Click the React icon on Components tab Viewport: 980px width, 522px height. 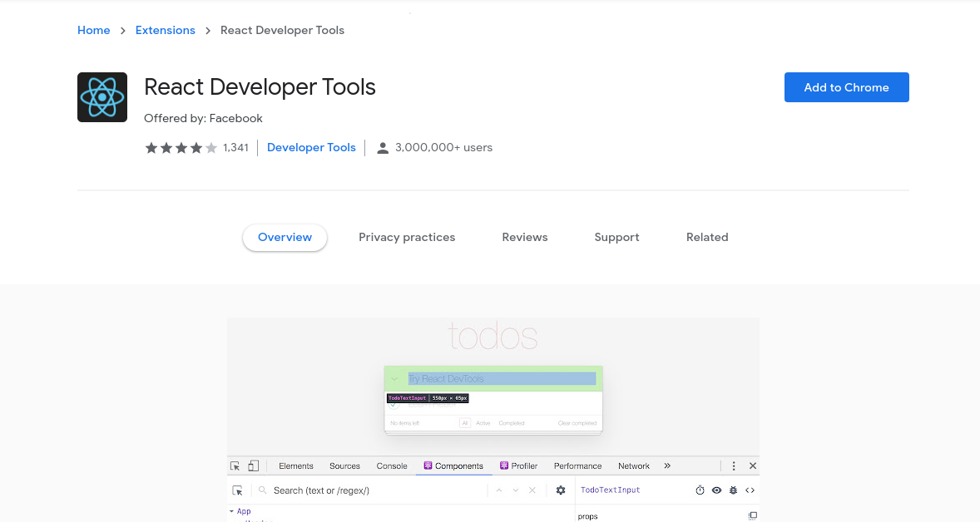click(428, 465)
